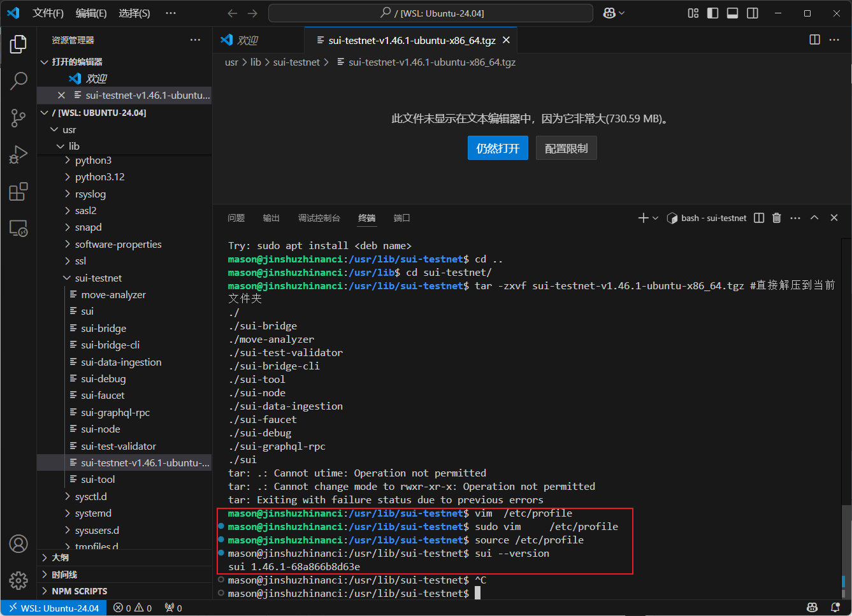Expand the snapd folder
Viewport: 852px width, 616px height.
pos(124,227)
